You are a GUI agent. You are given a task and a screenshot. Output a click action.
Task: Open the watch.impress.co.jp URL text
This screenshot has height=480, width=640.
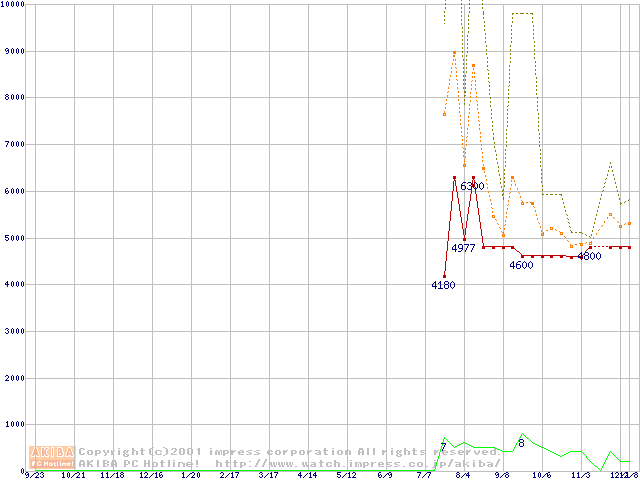pyautogui.click(x=357, y=464)
